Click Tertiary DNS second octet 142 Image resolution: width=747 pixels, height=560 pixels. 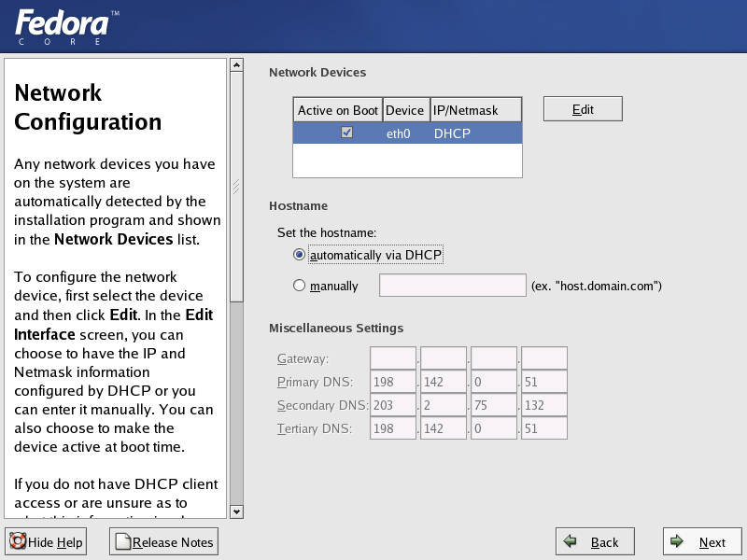point(444,428)
